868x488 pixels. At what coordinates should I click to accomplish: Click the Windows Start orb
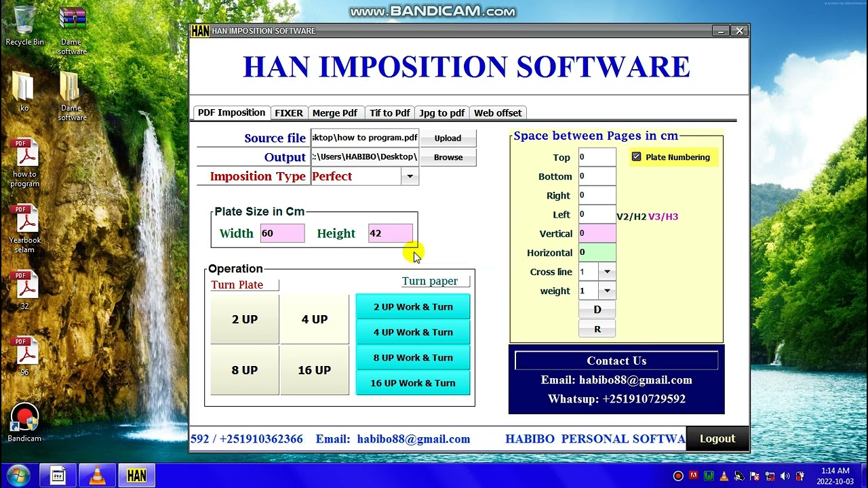coord(18,476)
